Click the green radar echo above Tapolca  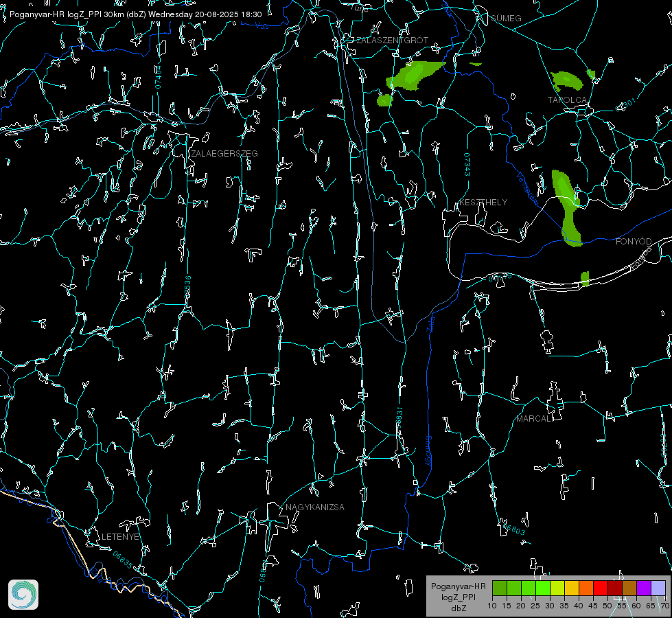pyautogui.click(x=566, y=81)
